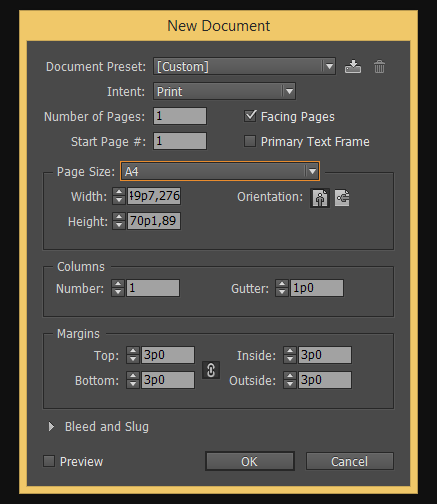Click the Top margin input field

tap(168, 355)
